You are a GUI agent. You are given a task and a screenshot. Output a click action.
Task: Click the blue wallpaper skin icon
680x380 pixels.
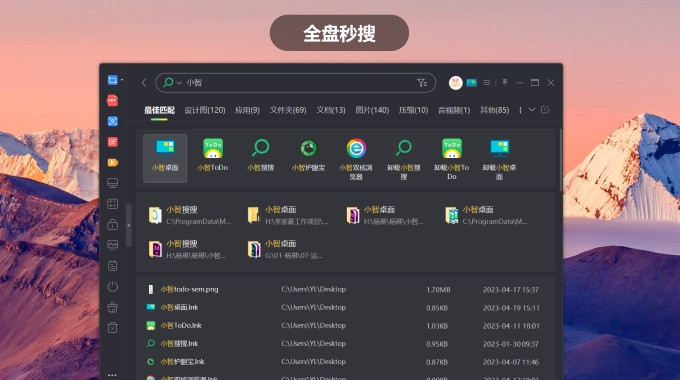(471, 82)
